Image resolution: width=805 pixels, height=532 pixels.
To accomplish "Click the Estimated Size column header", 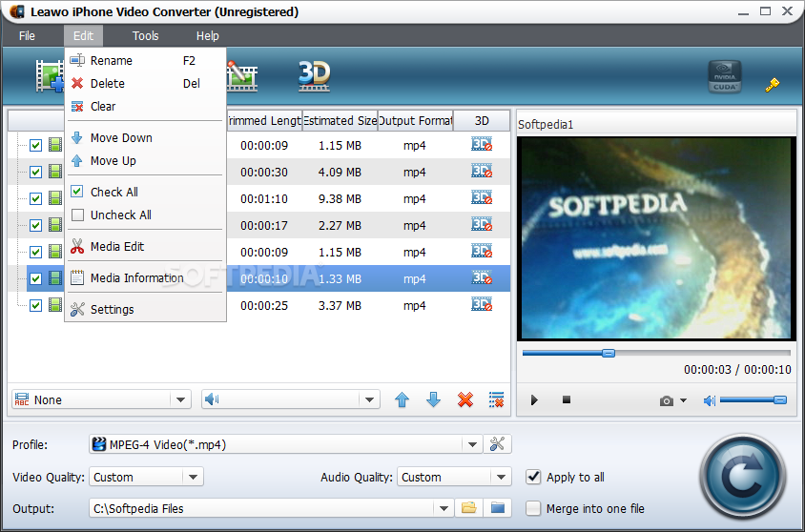I will [340, 120].
